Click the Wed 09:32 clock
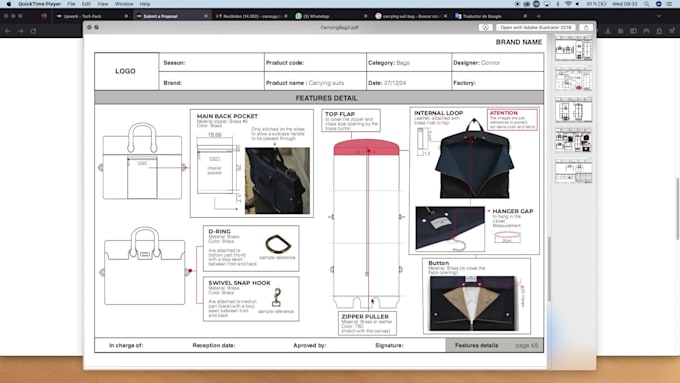 [x=625, y=4]
